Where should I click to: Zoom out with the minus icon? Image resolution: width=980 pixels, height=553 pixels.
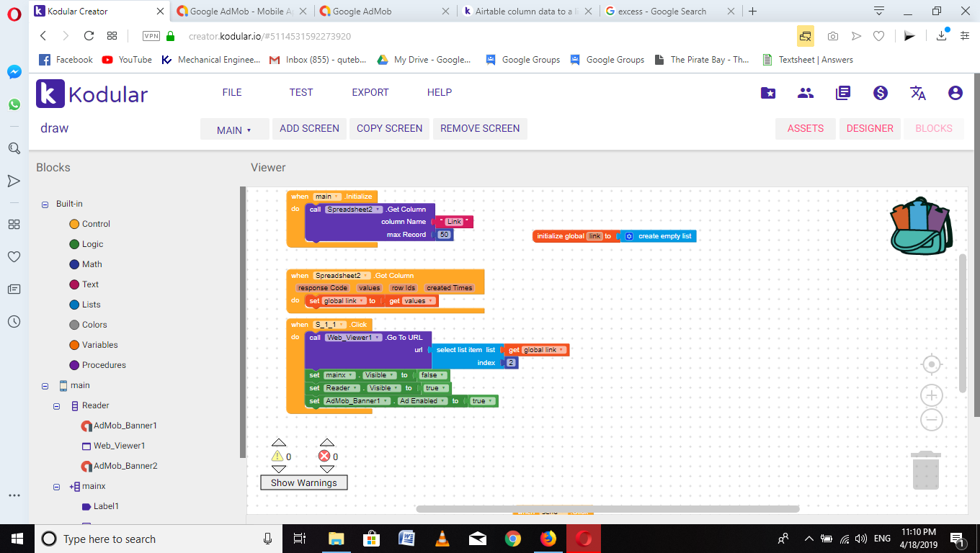point(932,419)
